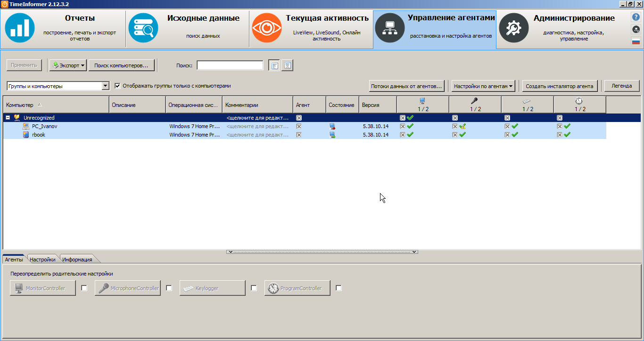The image size is (644, 341).
Task: Select the Информация bottom tab
Action: 77,260
